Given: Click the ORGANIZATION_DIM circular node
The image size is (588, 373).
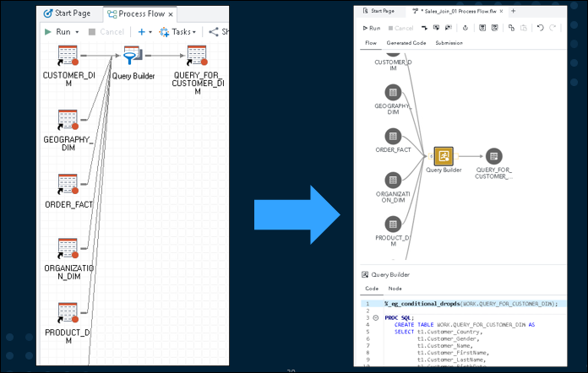Looking at the screenshot, I should tap(393, 180).
